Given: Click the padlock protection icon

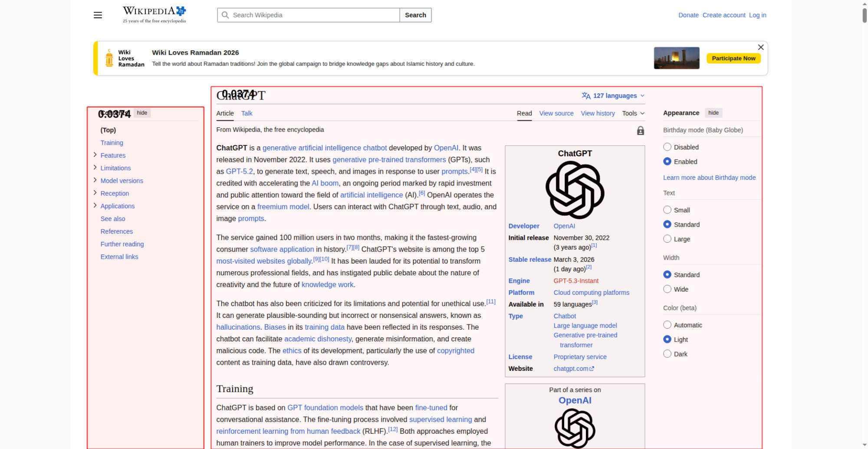Looking at the screenshot, I should pos(640,131).
